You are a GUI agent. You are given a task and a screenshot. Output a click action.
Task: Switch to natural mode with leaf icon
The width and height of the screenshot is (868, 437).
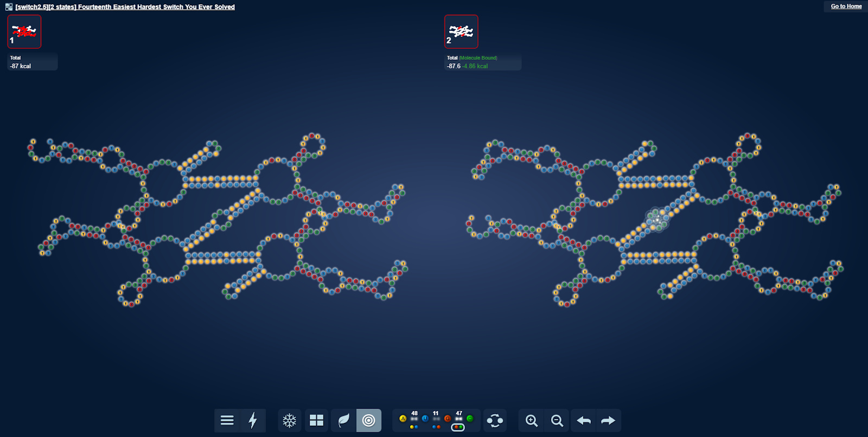343,420
